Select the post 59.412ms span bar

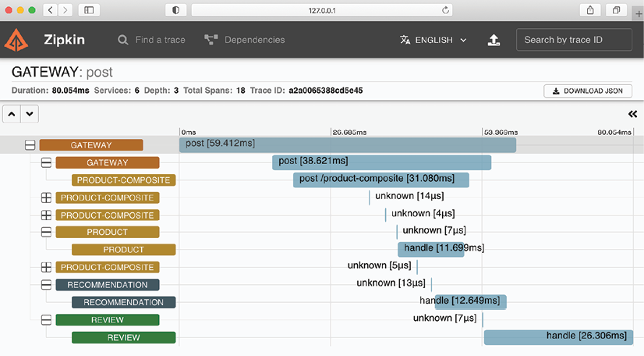tap(348, 145)
